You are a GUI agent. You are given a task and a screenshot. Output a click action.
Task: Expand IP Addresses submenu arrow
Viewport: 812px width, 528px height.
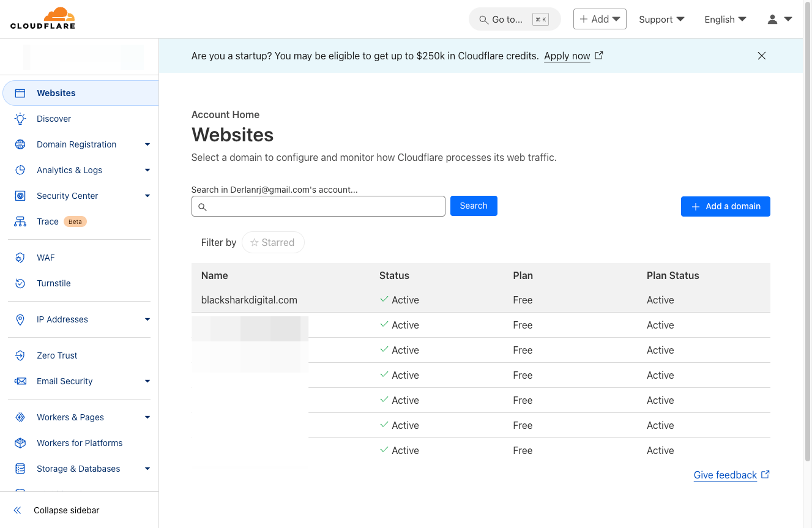[x=147, y=319]
